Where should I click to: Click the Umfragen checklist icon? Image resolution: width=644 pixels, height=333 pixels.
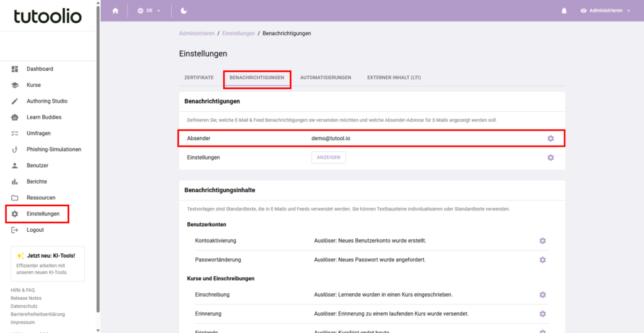pos(15,133)
